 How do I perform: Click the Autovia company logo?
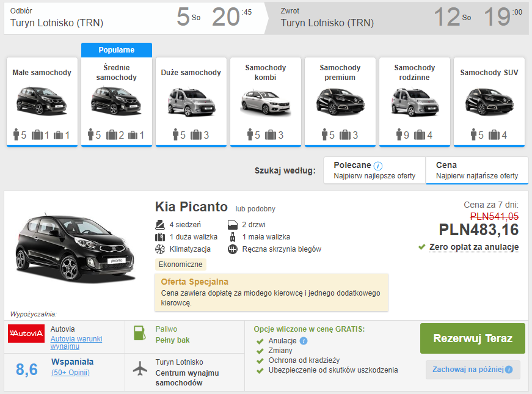tap(26, 334)
